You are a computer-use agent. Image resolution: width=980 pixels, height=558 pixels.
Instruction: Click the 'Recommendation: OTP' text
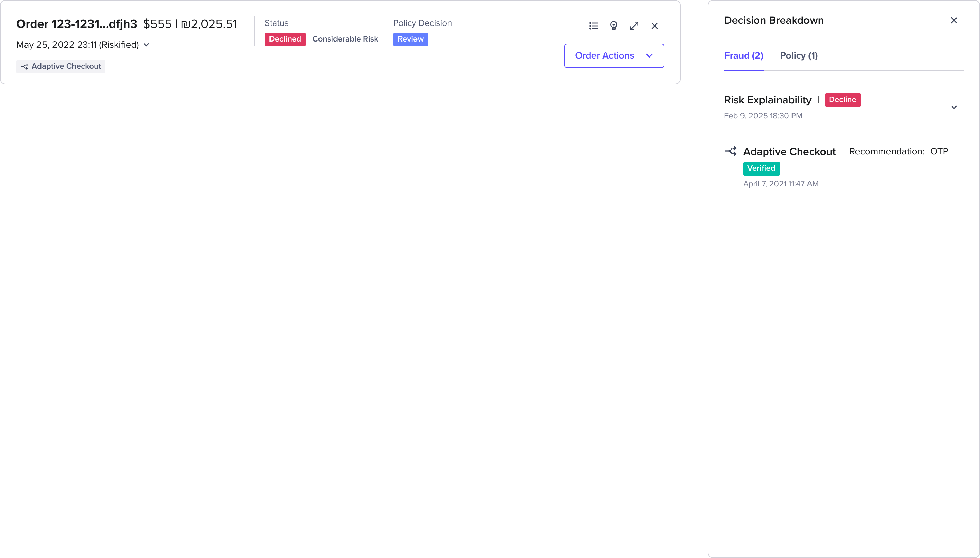899,152
